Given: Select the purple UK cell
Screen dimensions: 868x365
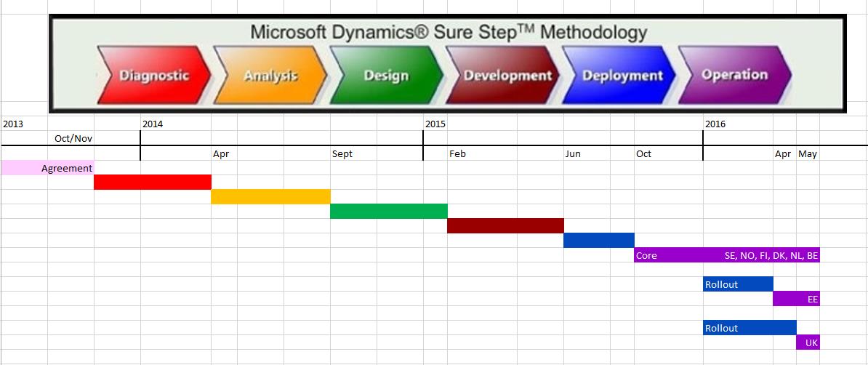Looking at the screenshot, I should [808, 342].
